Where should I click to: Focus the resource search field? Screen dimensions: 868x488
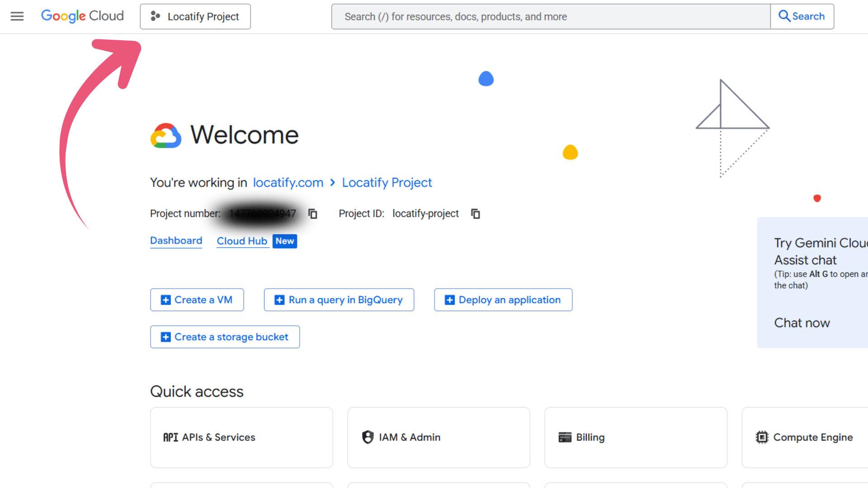[x=551, y=17]
